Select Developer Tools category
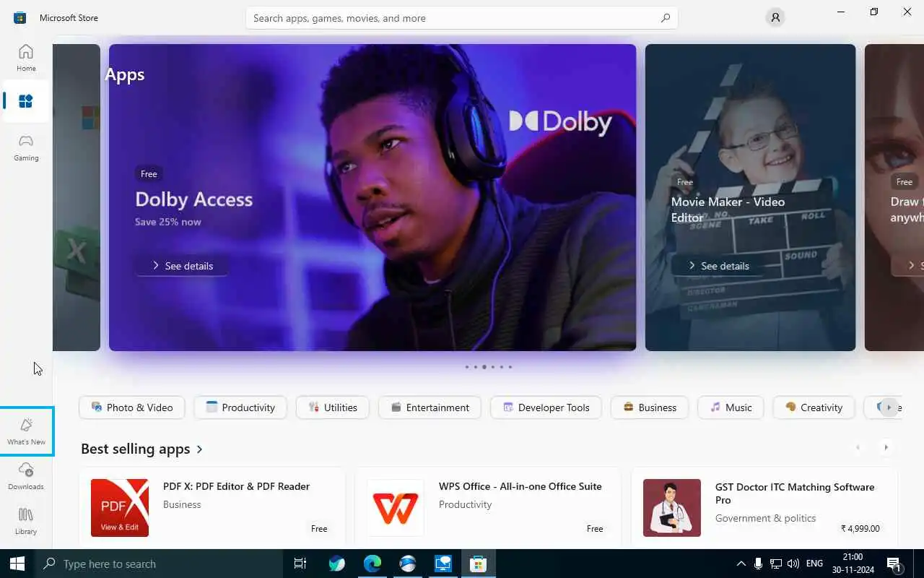The image size is (924, 578). [x=546, y=407]
